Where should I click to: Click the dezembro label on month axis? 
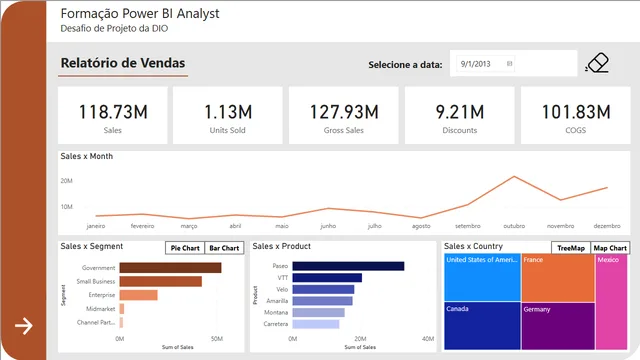(x=607, y=226)
